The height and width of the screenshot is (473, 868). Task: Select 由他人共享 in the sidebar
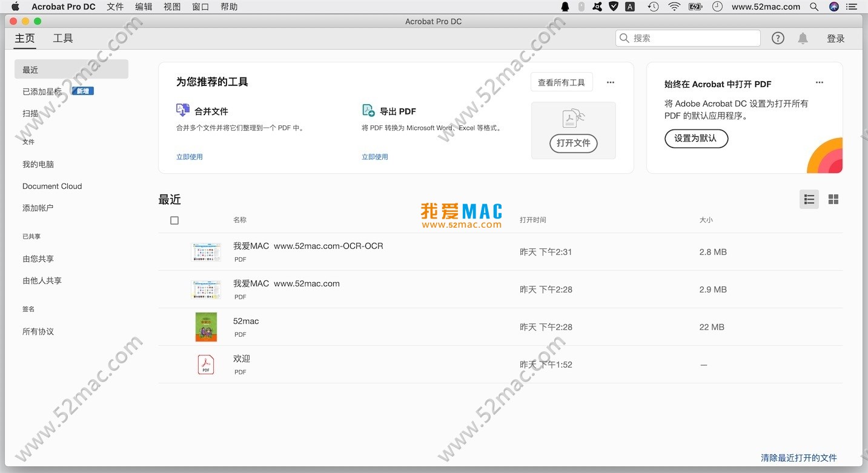coord(42,280)
